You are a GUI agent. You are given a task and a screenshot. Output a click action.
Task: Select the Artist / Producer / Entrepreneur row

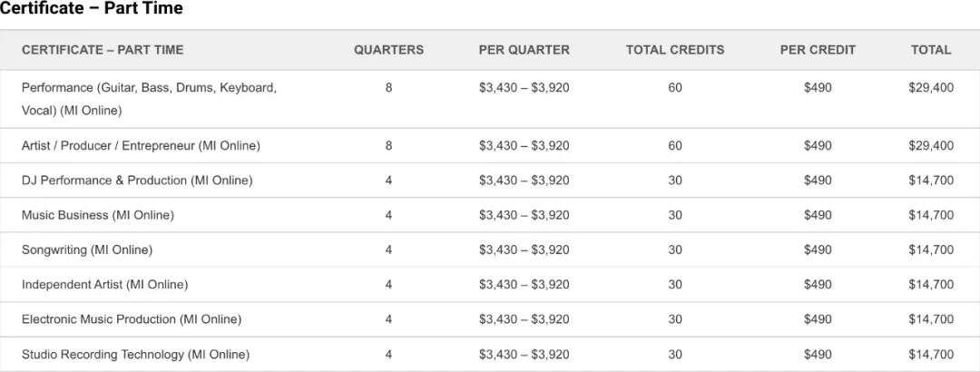[x=141, y=146]
